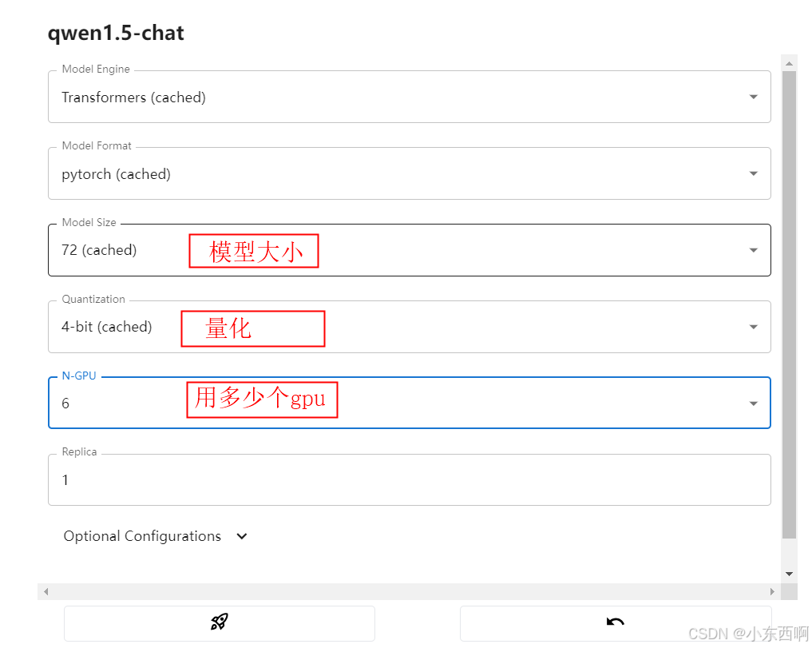
Task: Click '4-bit (cached)' value text
Action: click(107, 327)
